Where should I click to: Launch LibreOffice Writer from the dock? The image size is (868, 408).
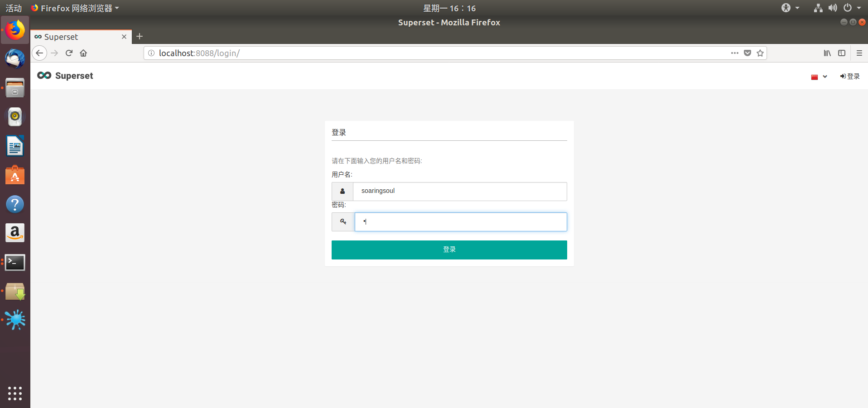coord(15,146)
